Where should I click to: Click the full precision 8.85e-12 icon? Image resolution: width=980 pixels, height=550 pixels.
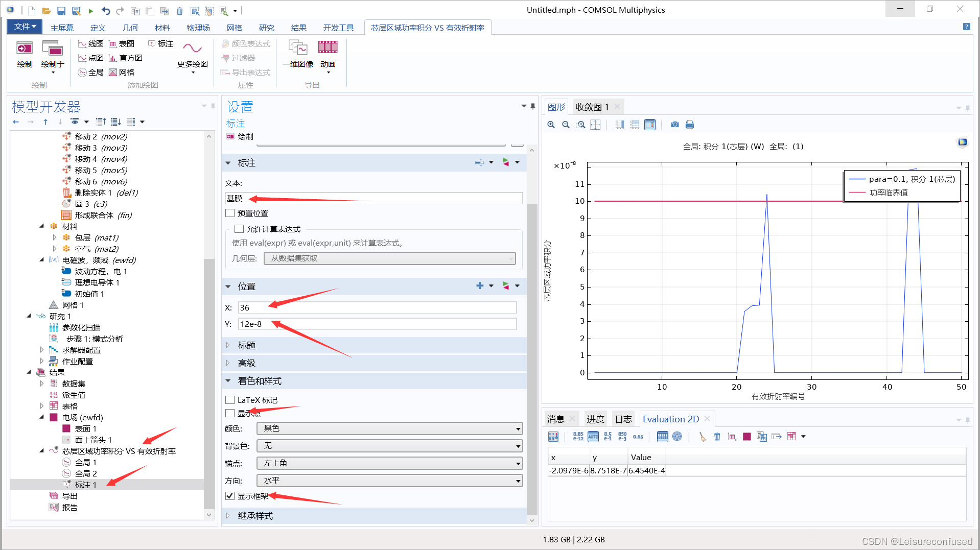(578, 437)
